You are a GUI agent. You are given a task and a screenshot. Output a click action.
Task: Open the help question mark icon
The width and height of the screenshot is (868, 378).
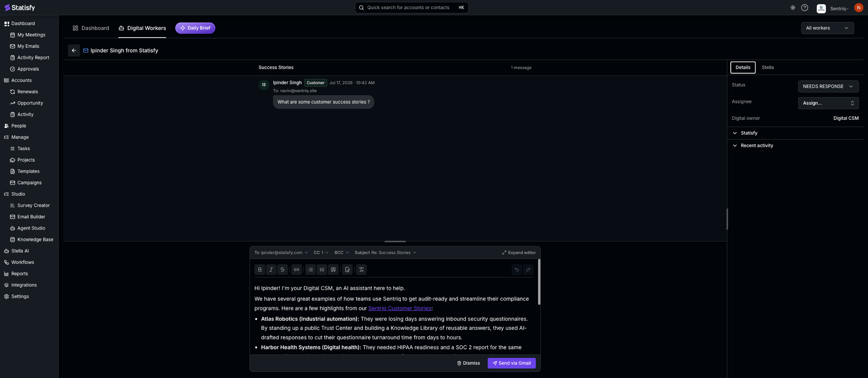coord(804,8)
